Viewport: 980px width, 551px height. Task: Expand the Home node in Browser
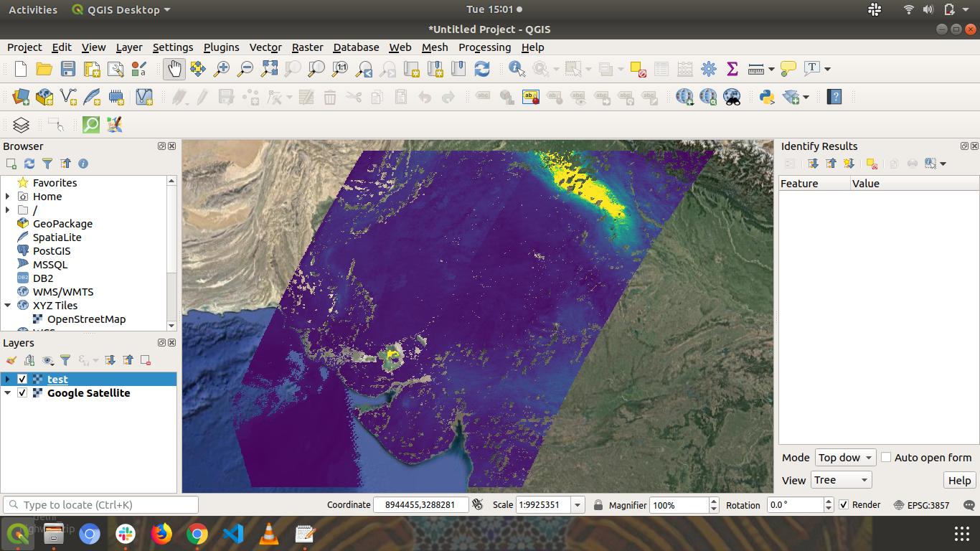(x=8, y=197)
